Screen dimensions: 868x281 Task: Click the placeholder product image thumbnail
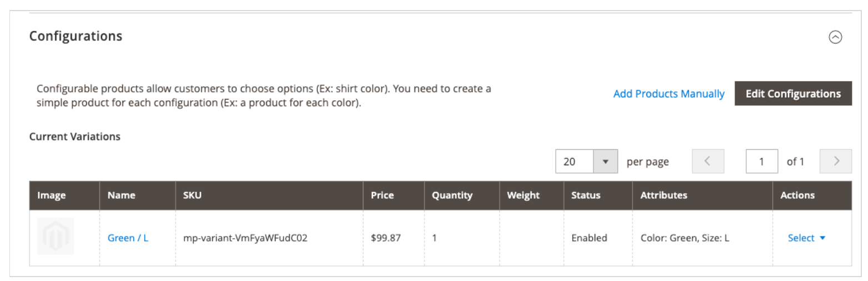click(56, 236)
